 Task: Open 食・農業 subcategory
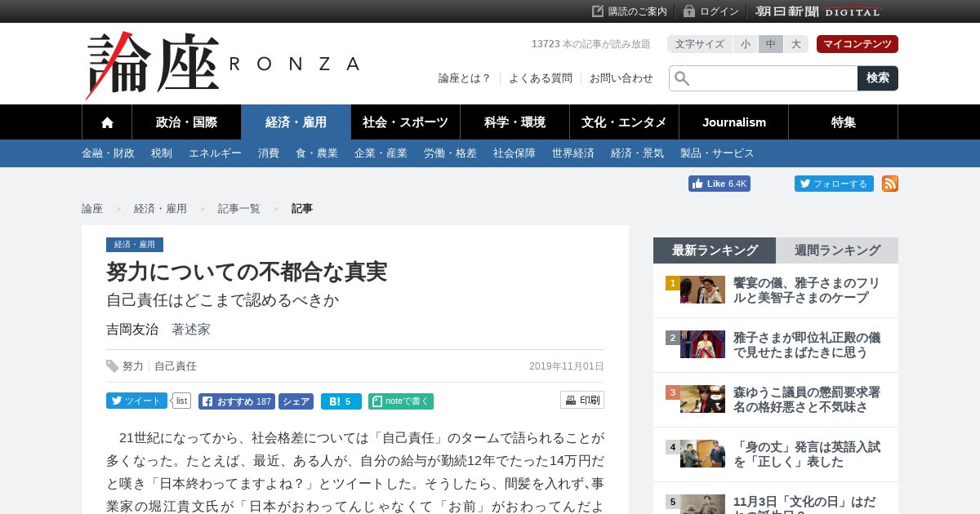(x=317, y=153)
